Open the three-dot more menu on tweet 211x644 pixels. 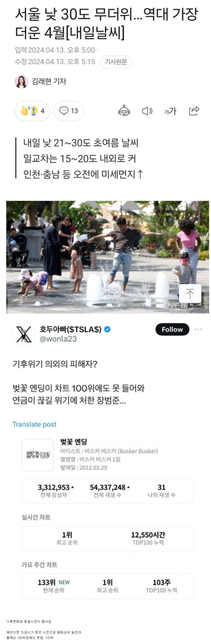coord(198,329)
